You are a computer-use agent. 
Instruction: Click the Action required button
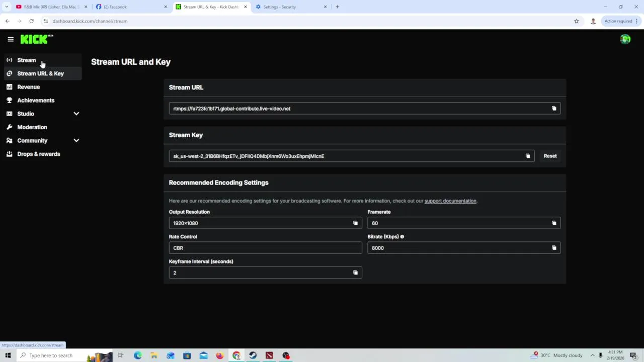(x=621, y=21)
